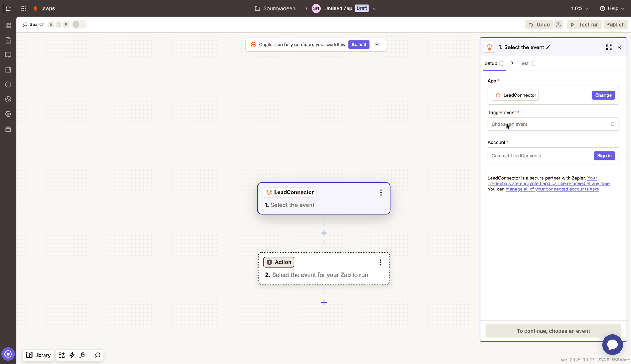
Task: Click the settings gear icon in sidebar
Action: tap(8, 114)
